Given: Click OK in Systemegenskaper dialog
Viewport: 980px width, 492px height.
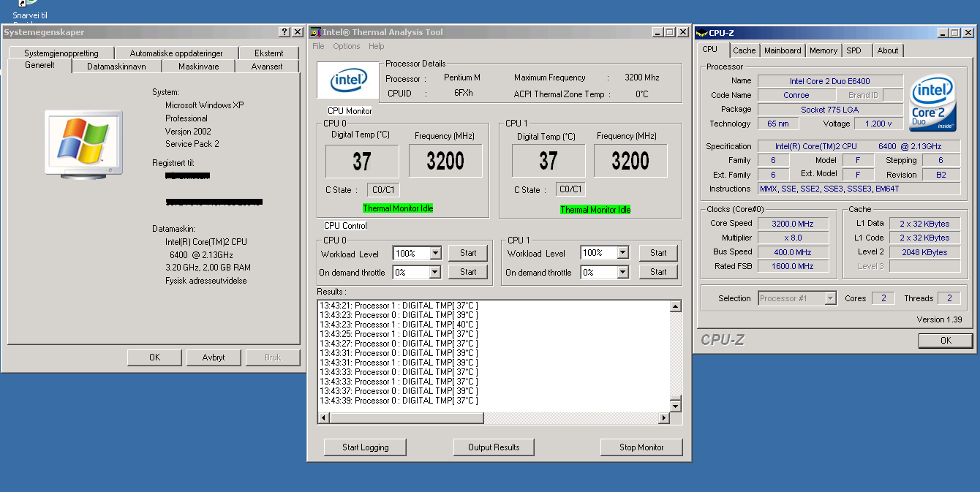Looking at the screenshot, I should (154, 357).
